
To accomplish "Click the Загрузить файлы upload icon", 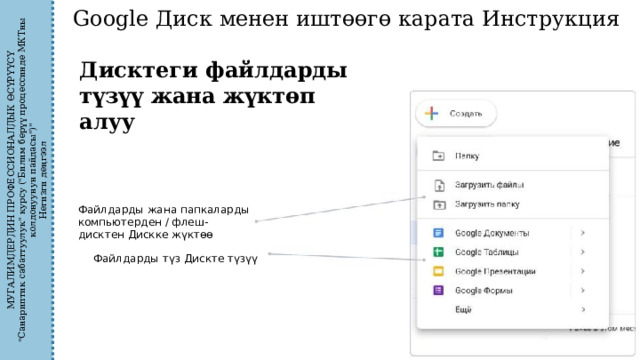I will [439, 185].
